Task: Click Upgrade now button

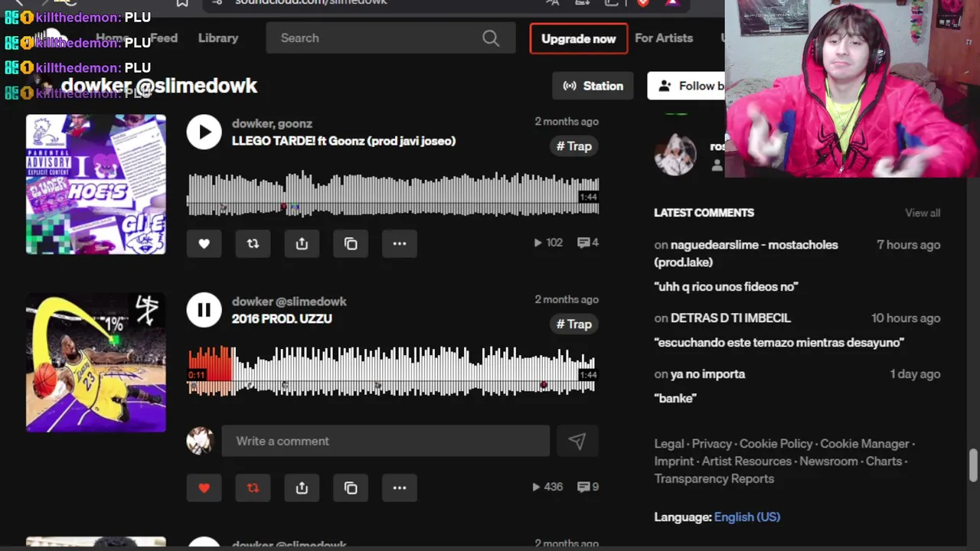Action: click(x=579, y=38)
